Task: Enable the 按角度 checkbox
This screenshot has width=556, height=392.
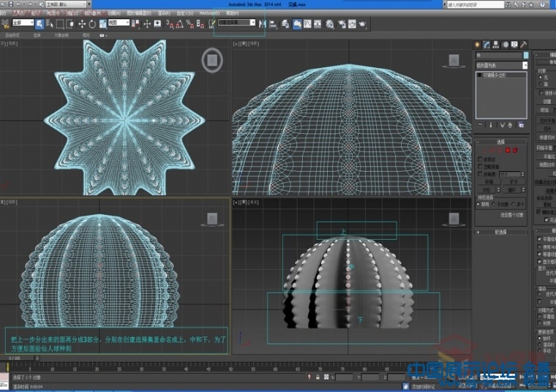Action: point(480,174)
